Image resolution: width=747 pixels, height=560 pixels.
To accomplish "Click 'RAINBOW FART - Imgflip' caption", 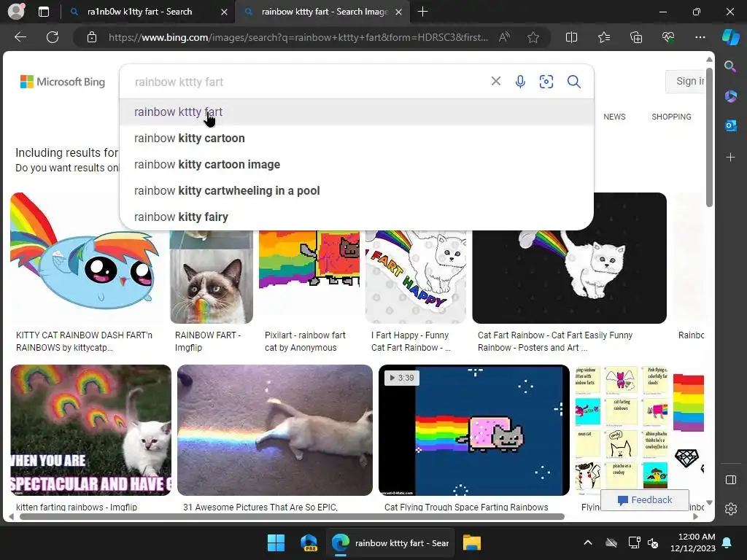I will pos(208,341).
